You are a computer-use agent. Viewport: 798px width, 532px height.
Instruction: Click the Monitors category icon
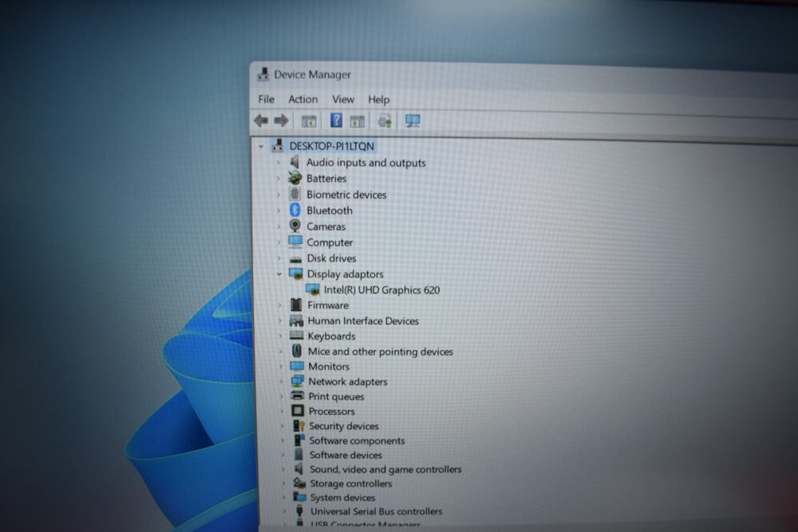click(x=297, y=365)
